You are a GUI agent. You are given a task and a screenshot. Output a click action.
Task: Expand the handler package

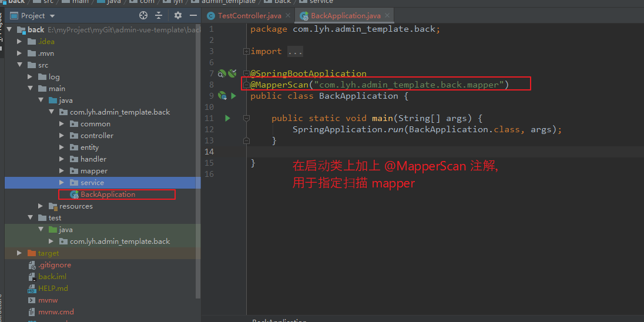pyautogui.click(x=62, y=159)
